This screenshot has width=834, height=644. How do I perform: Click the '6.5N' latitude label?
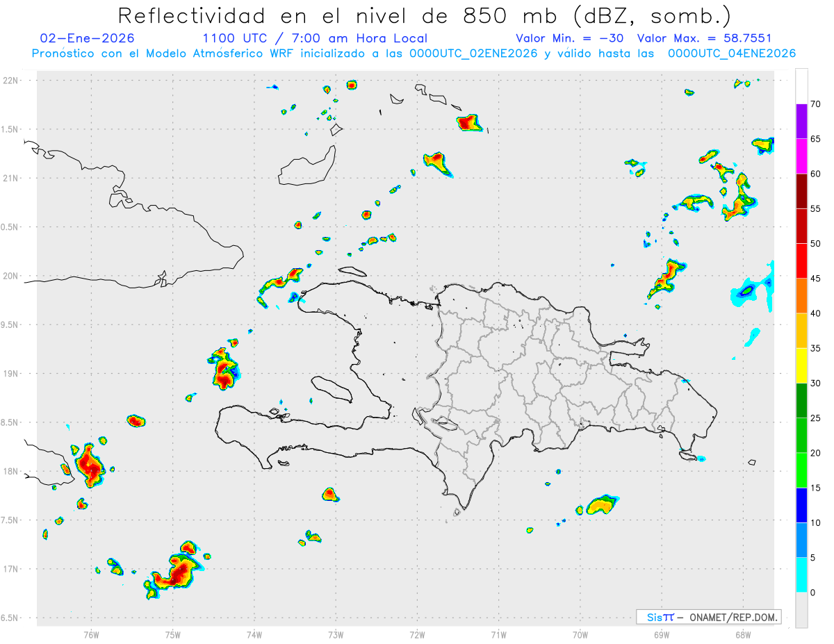click(x=10, y=618)
